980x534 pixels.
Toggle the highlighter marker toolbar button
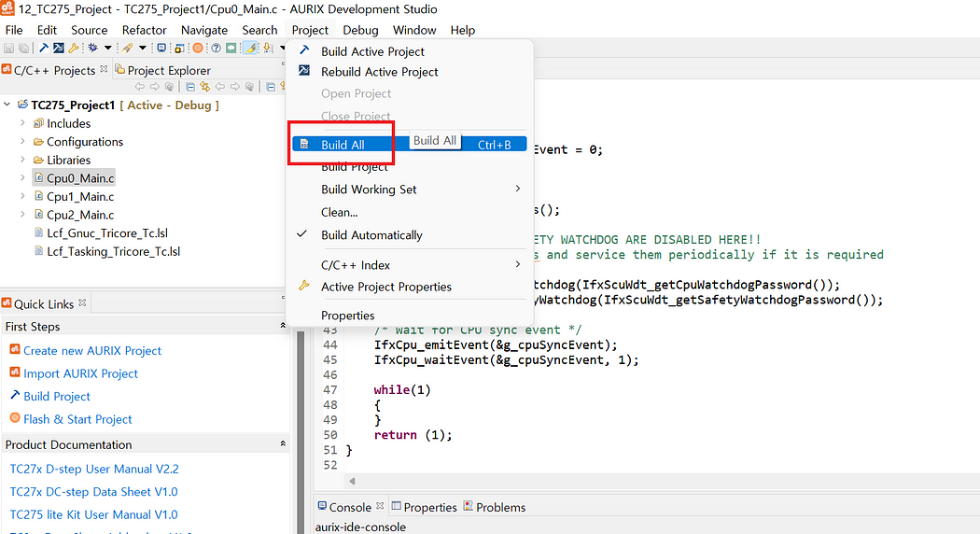point(250,48)
